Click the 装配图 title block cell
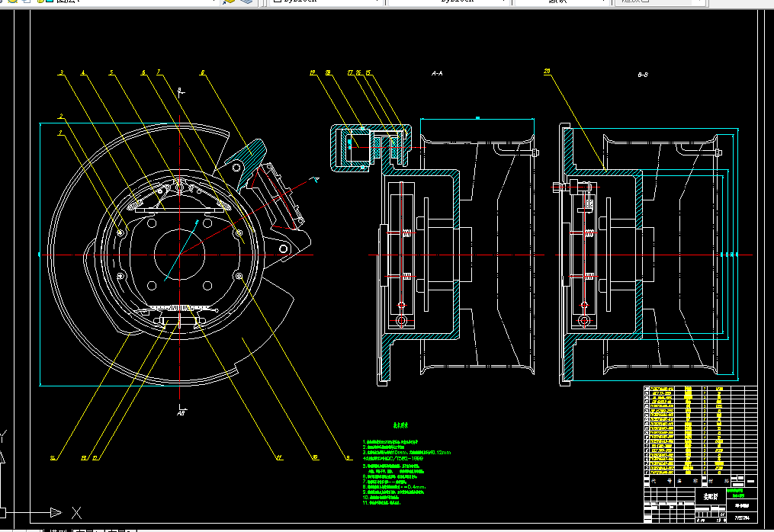The image size is (774, 532). [711, 497]
